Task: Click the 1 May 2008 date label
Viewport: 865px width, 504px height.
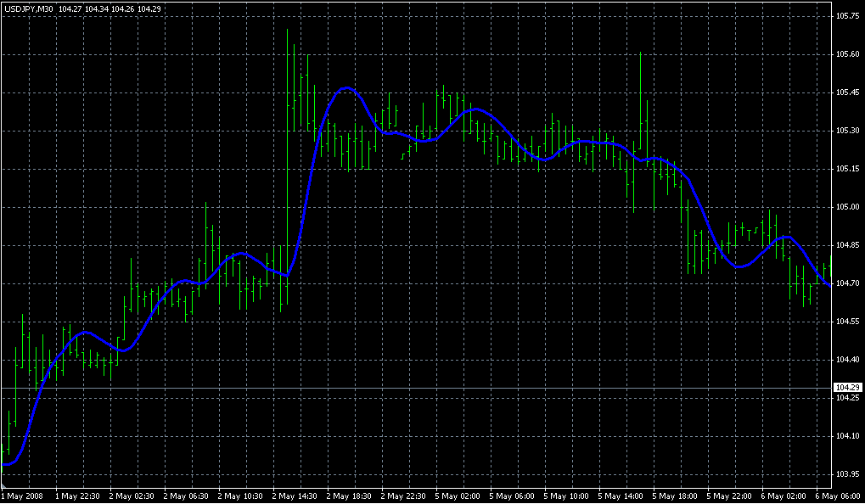Action: click(21, 496)
